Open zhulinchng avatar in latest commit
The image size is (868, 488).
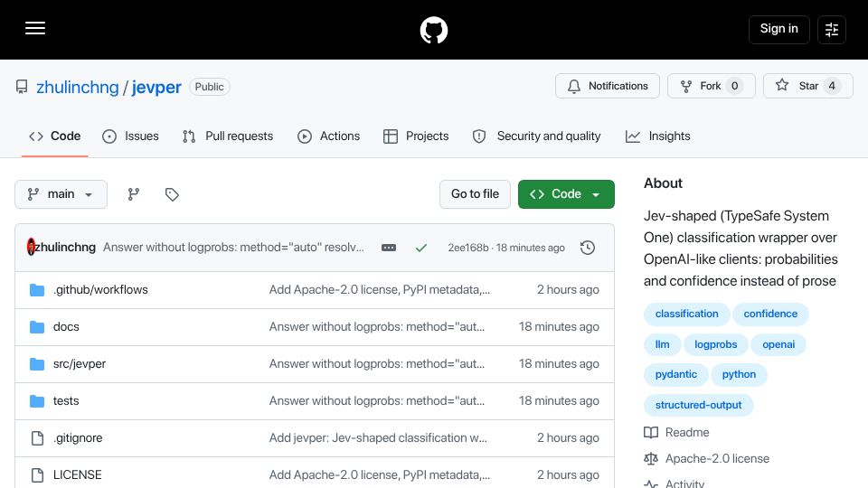(x=31, y=247)
